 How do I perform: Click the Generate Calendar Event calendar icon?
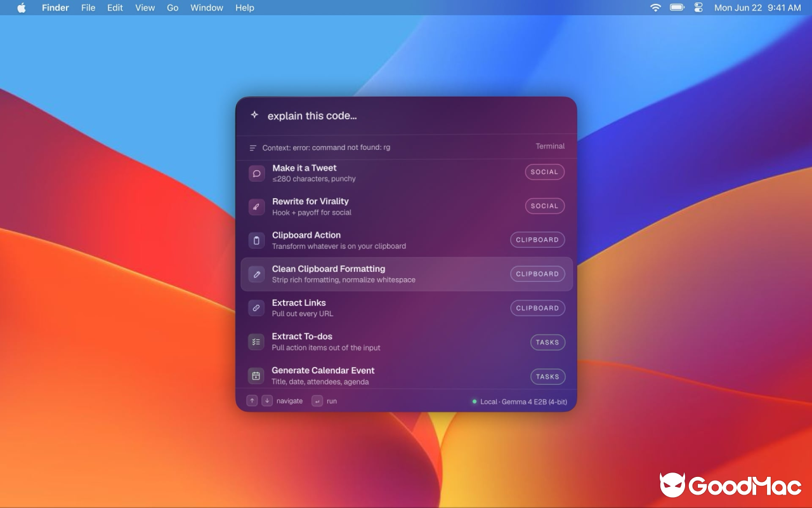(256, 376)
